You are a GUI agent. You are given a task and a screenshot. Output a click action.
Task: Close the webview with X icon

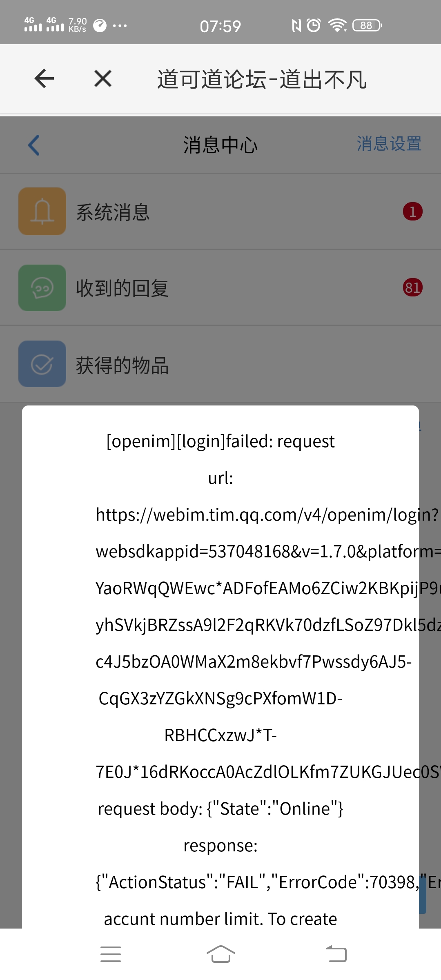click(x=103, y=78)
